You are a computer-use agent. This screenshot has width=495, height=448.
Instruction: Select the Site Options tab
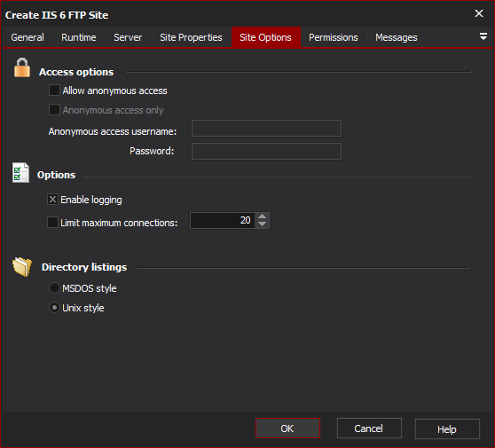tap(266, 37)
